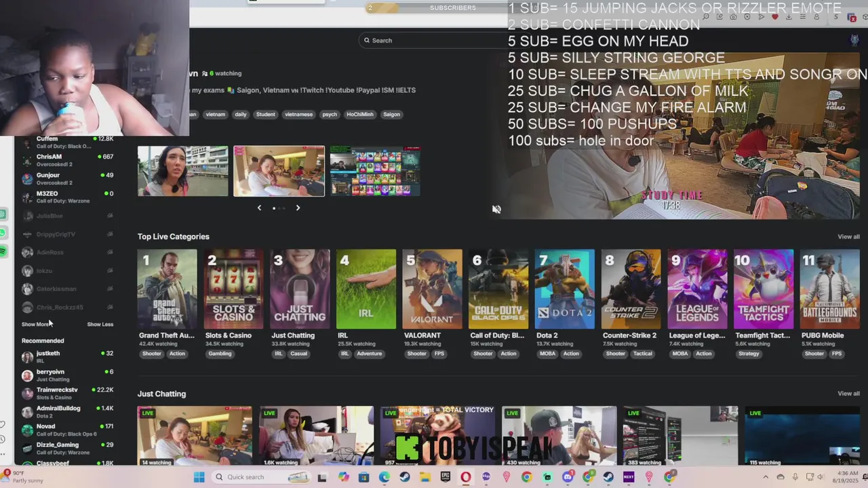This screenshot has height=488, width=868.
Task: Select the psych stream tag
Action: 330,114
